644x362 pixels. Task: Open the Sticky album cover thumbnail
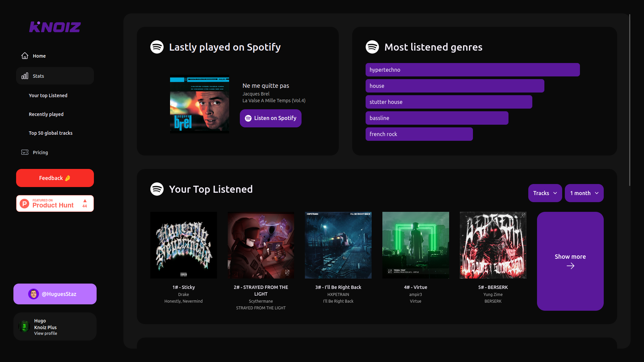point(183,245)
